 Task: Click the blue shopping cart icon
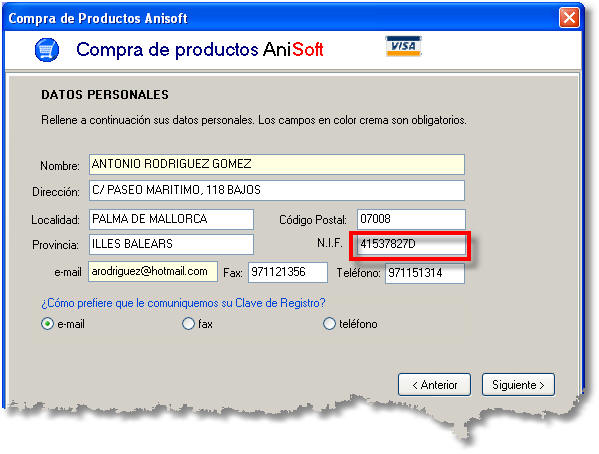click(x=47, y=50)
